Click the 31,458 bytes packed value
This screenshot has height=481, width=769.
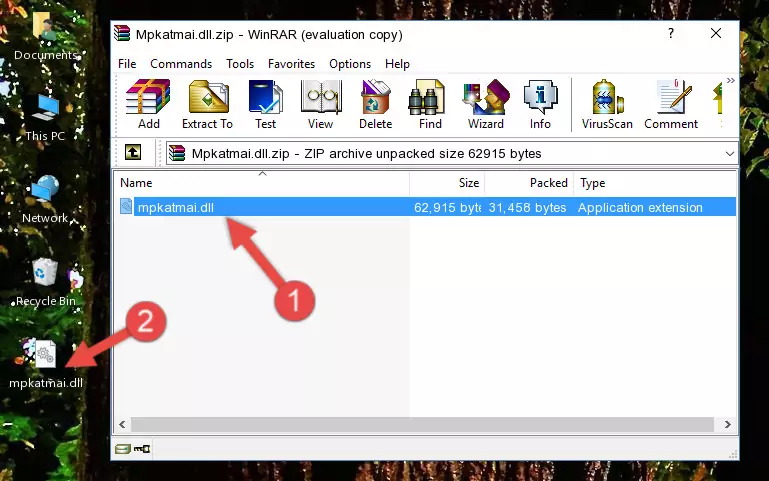click(527, 207)
